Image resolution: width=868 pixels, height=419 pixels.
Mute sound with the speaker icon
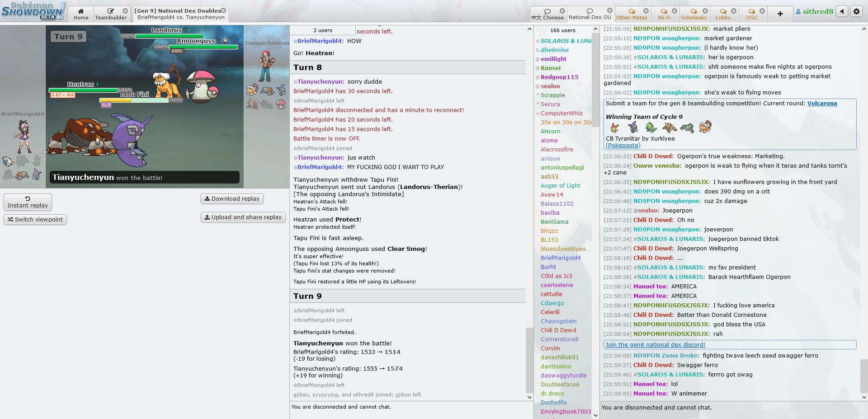pos(842,11)
